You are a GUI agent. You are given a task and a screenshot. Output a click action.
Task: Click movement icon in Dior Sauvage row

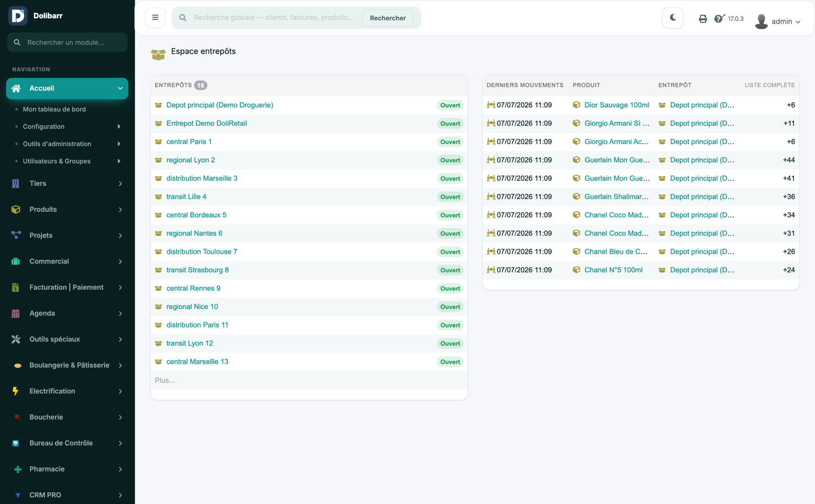pos(491,105)
